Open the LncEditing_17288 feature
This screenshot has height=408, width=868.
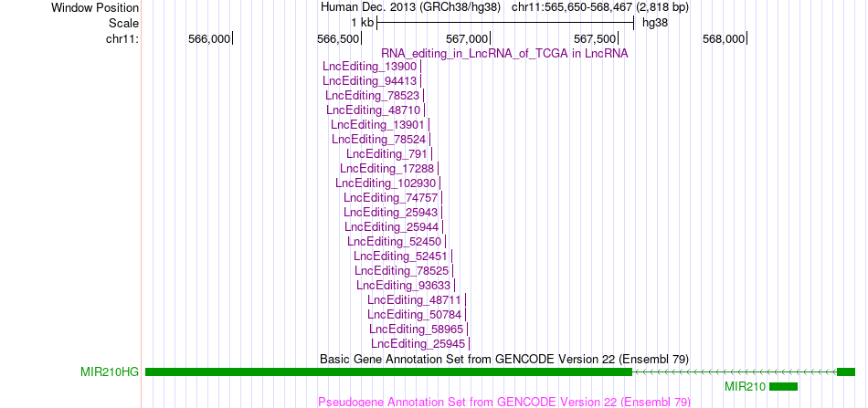(x=387, y=168)
